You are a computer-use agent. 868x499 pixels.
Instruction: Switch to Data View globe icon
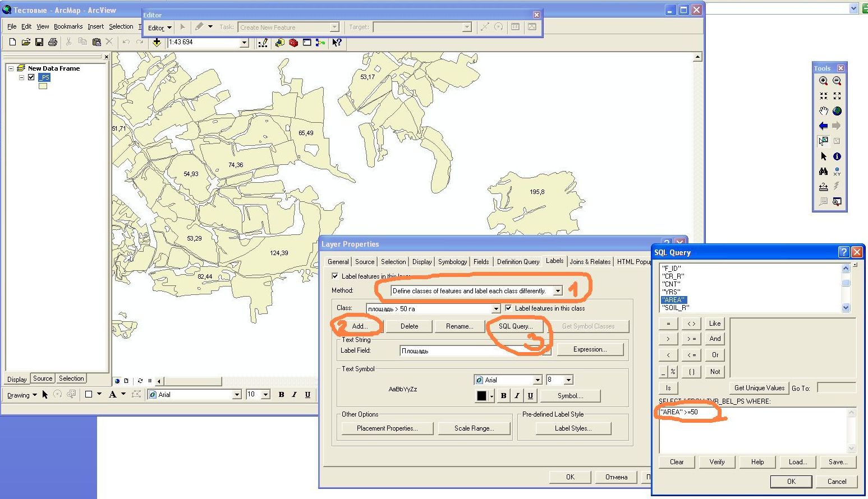117,381
